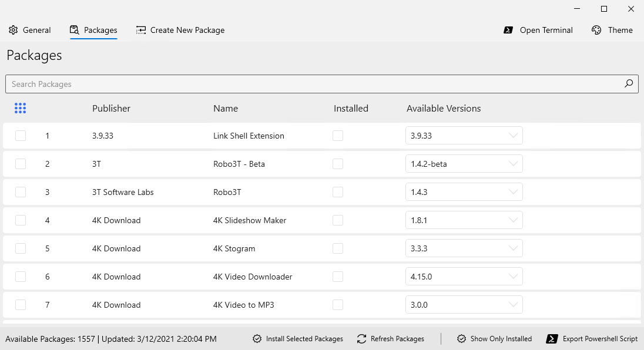Click the Create New Package icon
This screenshot has width=644, height=350.
(141, 30)
